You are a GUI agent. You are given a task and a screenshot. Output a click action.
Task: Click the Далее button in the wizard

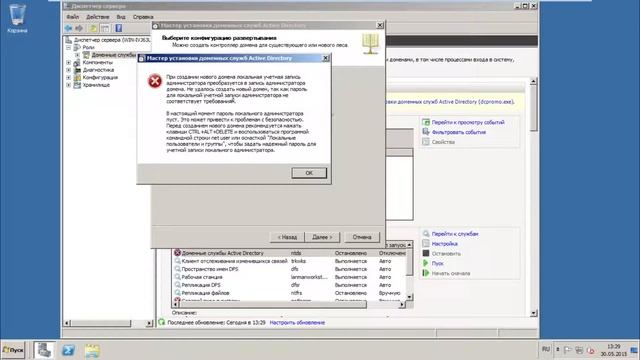pyautogui.click(x=322, y=237)
